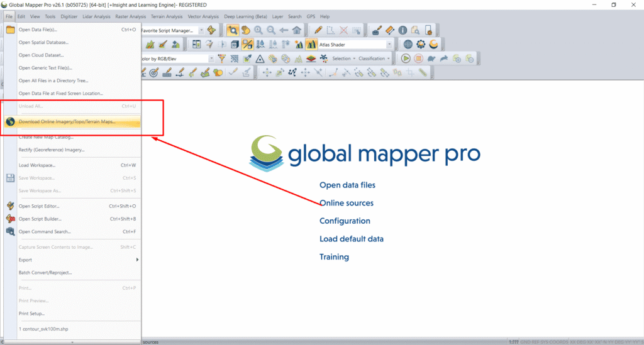
Task: Click the Home full view icon
Action: coord(297,30)
